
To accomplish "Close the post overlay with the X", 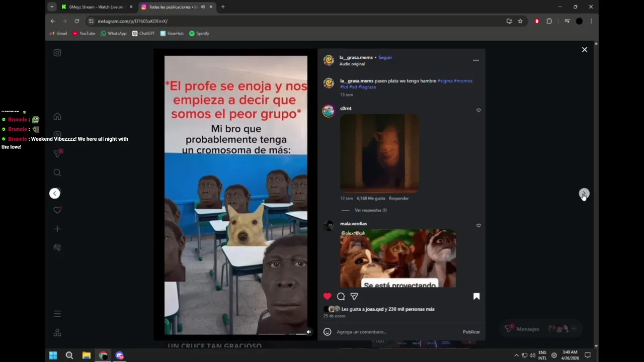I will coord(585,50).
